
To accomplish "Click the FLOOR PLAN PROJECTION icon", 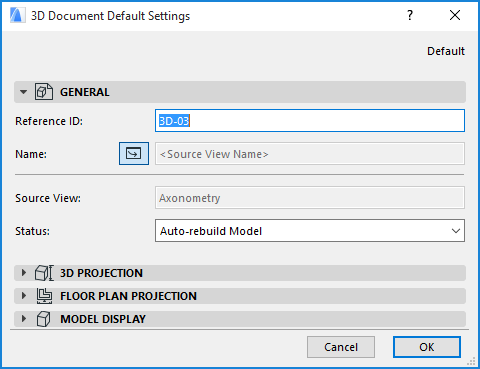I will 44,296.
